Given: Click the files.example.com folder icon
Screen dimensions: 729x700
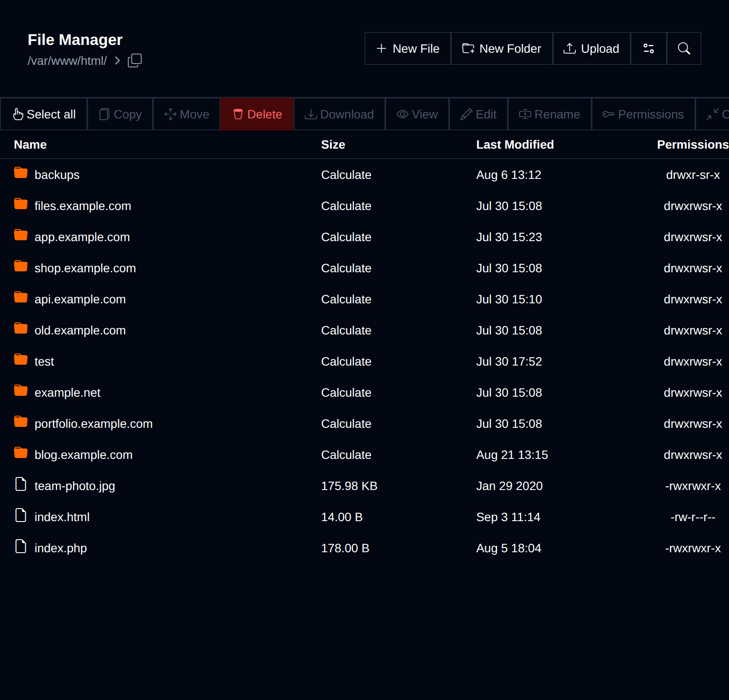Looking at the screenshot, I should click(21, 204).
